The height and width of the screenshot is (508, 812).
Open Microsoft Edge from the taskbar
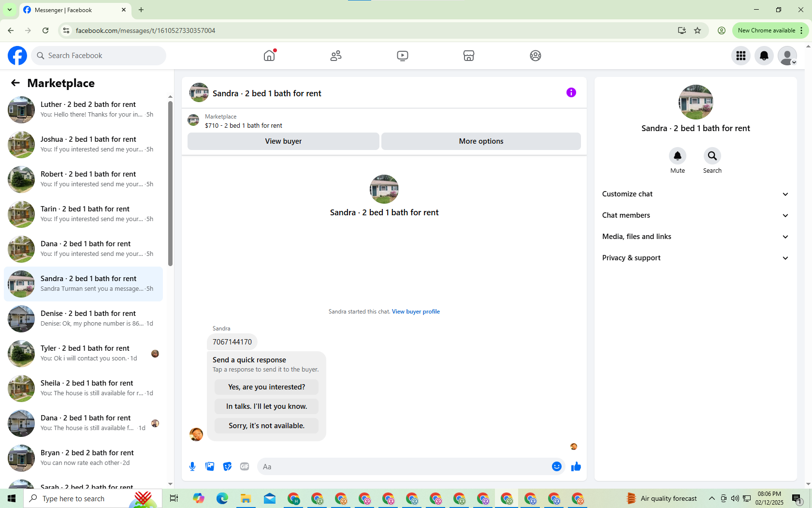[222, 498]
